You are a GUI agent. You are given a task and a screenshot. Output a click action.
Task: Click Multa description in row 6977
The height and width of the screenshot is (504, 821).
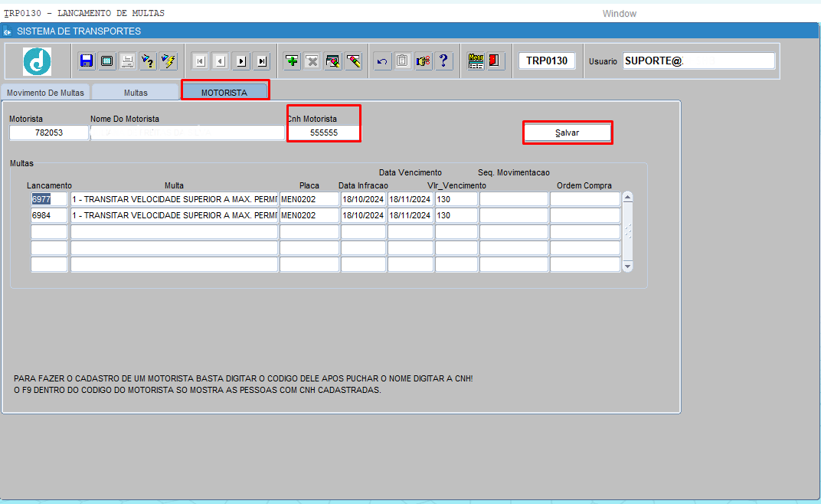click(175, 199)
